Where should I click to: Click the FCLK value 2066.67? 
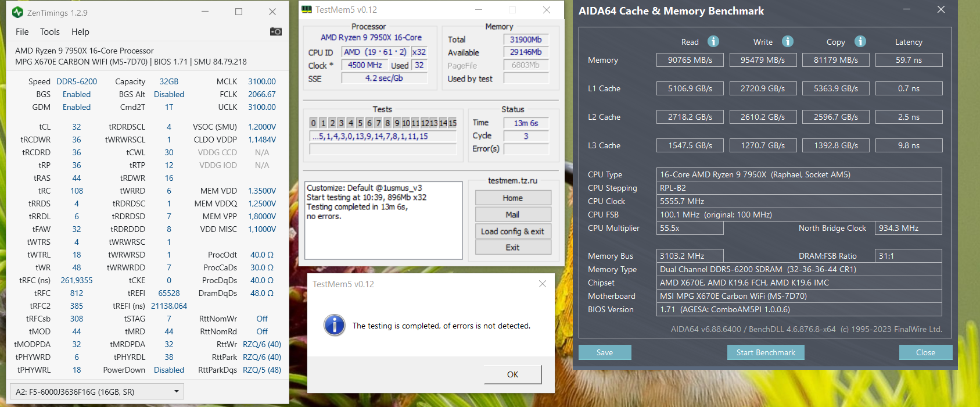pos(262,94)
